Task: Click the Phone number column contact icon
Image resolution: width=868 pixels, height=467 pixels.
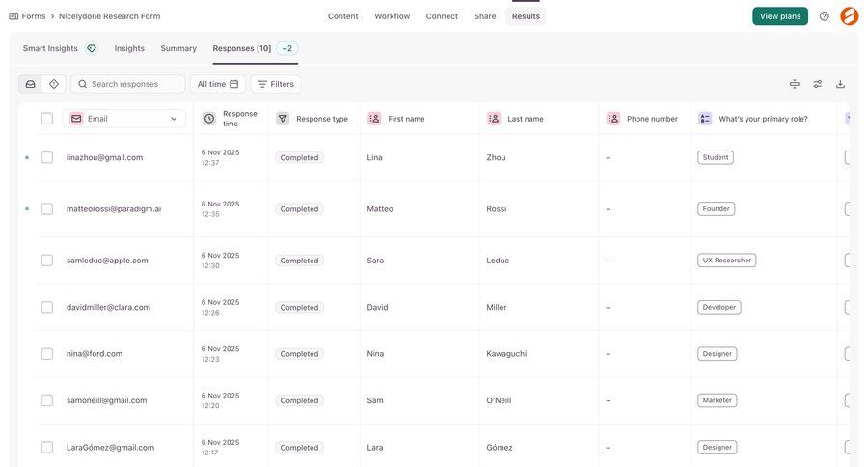Action: click(613, 119)
